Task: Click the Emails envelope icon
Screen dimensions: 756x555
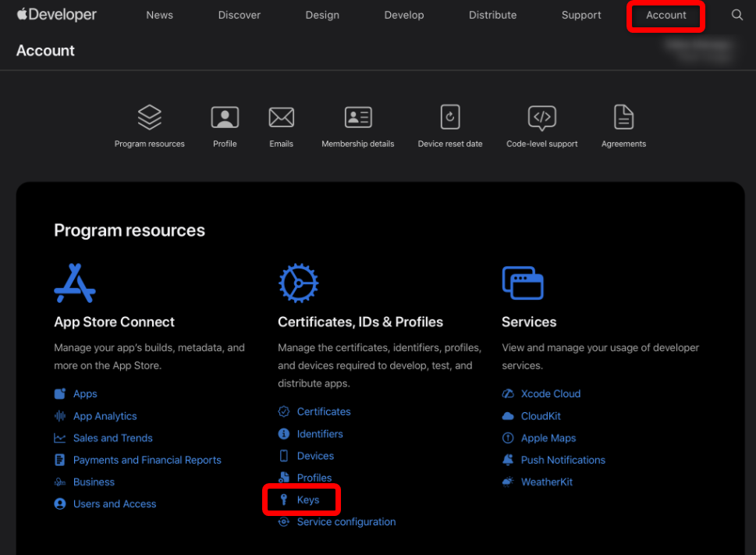Action: [282, 117]
